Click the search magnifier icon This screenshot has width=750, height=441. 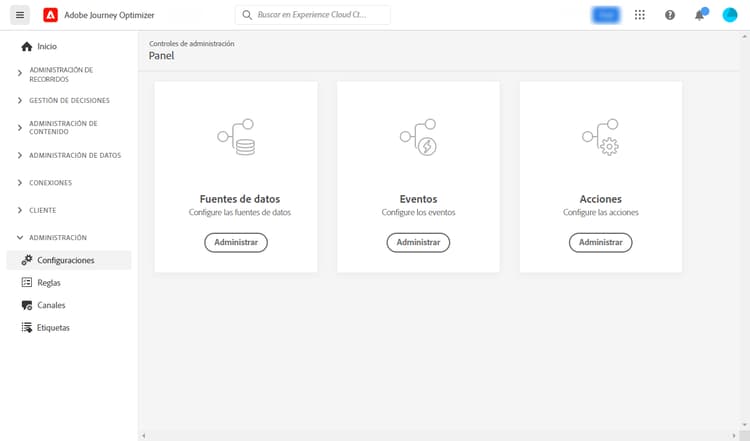247,15
